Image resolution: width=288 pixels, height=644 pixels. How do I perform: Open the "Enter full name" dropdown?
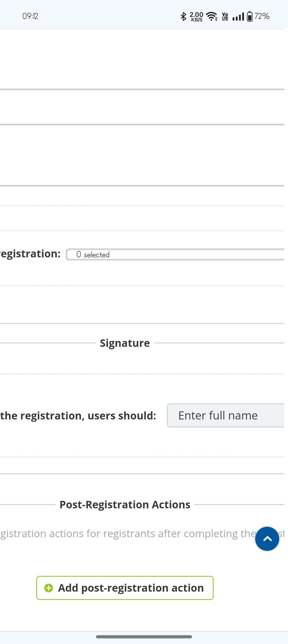(x=226, y=415)
